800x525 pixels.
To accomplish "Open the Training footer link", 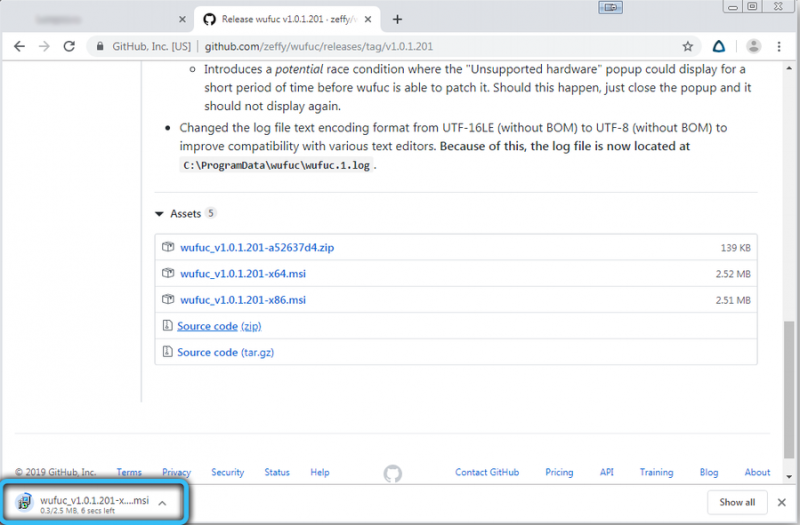I will click(657, 472).
